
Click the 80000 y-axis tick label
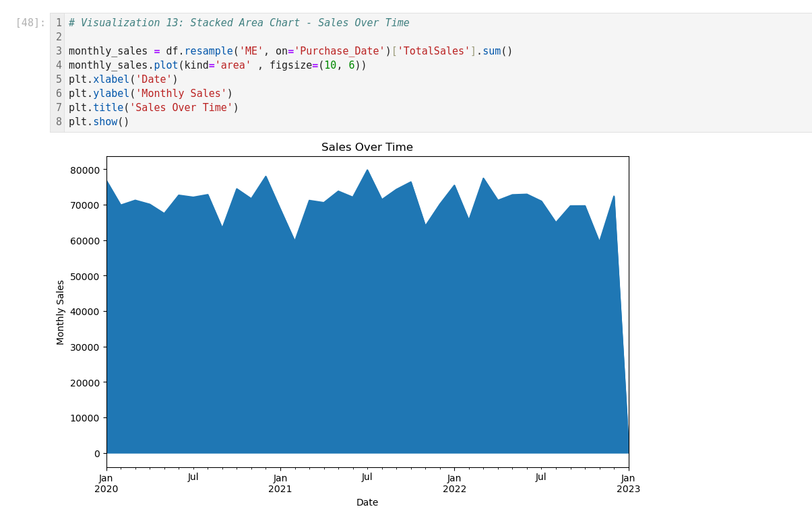(x=86, y=170)
